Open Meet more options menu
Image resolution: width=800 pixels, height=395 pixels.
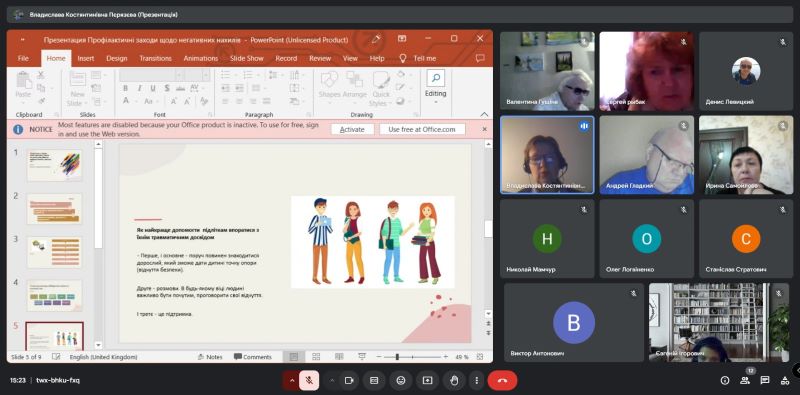[x=476, y=380]
